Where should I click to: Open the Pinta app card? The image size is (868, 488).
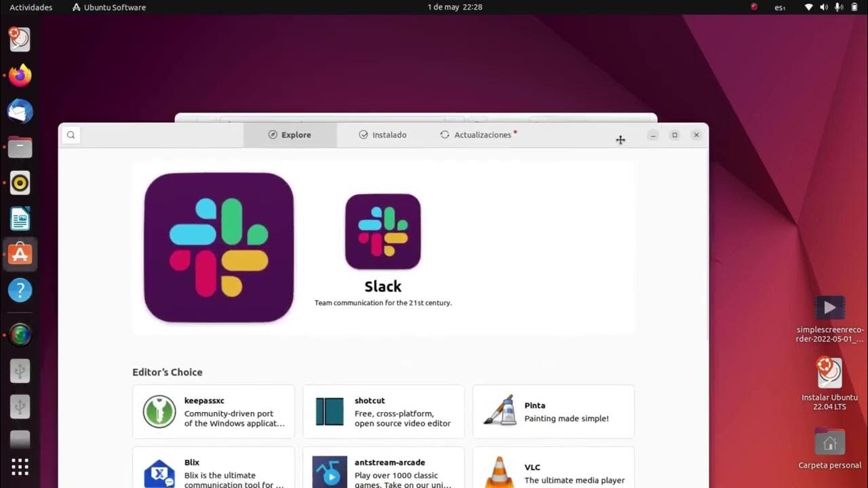(x=553, y=411)
